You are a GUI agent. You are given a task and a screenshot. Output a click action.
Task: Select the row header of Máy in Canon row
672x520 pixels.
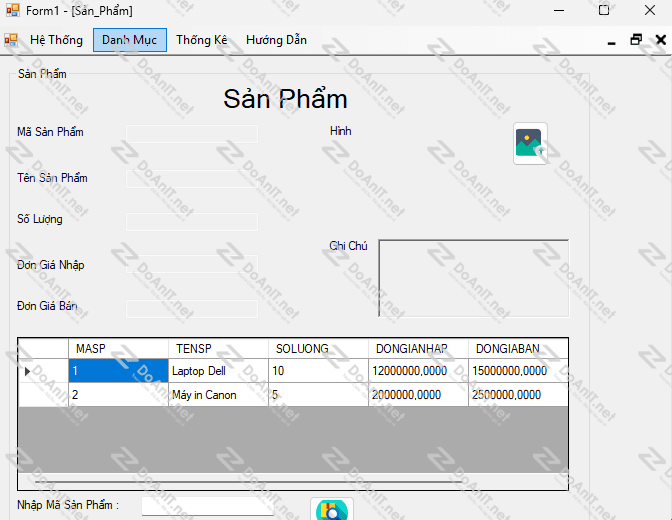(x=43, y=395)
